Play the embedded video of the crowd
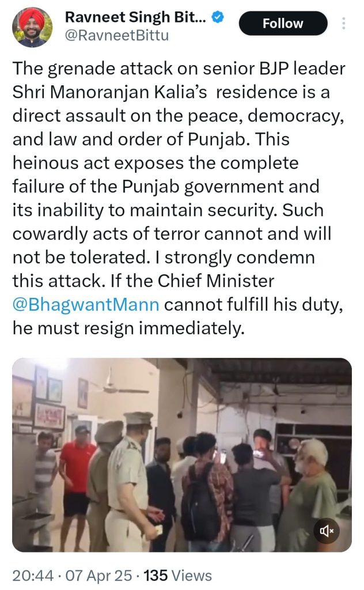This screenshot has width=364, height=590. (182, 455)
